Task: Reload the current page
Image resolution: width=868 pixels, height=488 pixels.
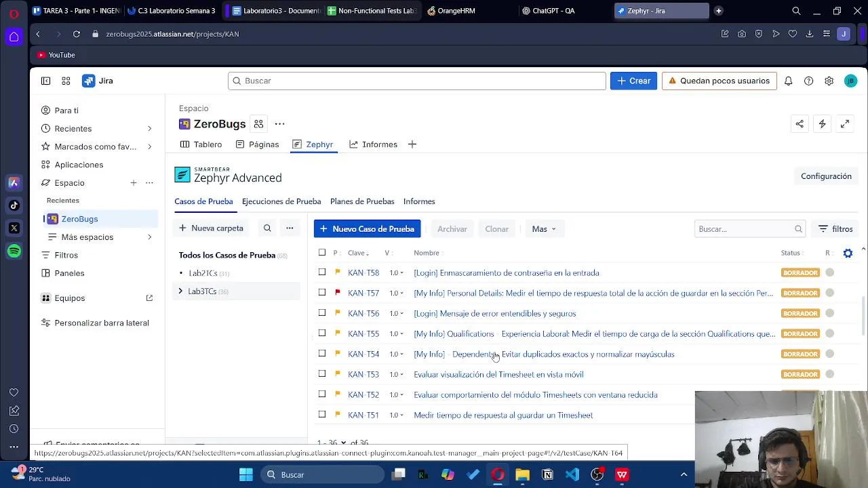Action: pyautogui.click(x=77, y=34)
